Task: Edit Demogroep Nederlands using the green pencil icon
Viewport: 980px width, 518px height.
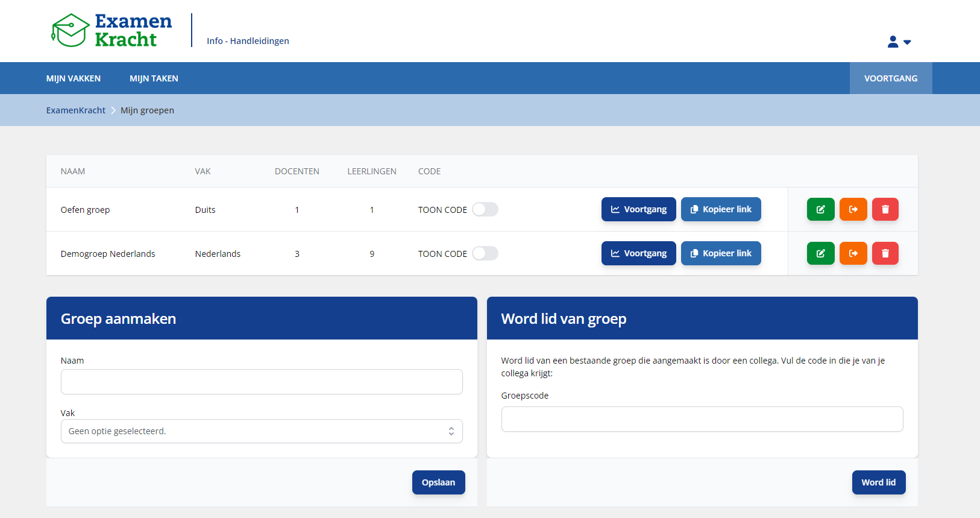Action: 820,253
